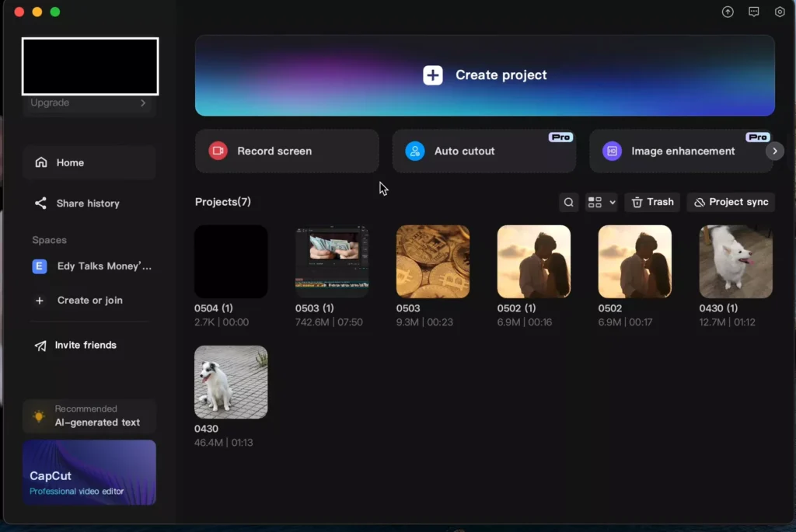Click the trash can icon in Trash button
This screenshot has height=532, width=796.
tap(637, 203)
